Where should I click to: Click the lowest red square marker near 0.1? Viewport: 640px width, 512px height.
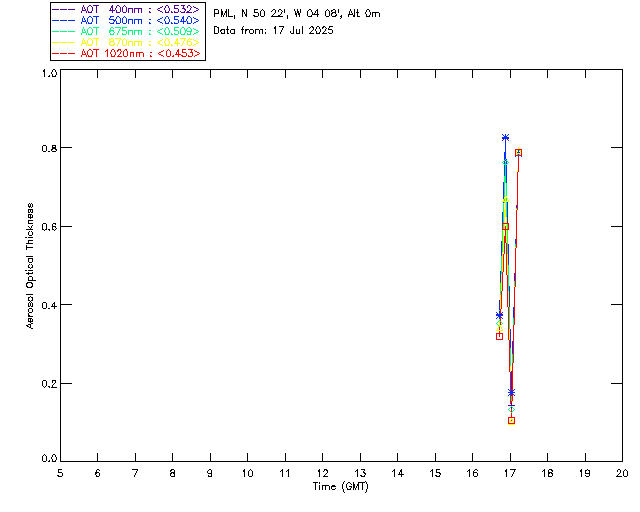511,421
